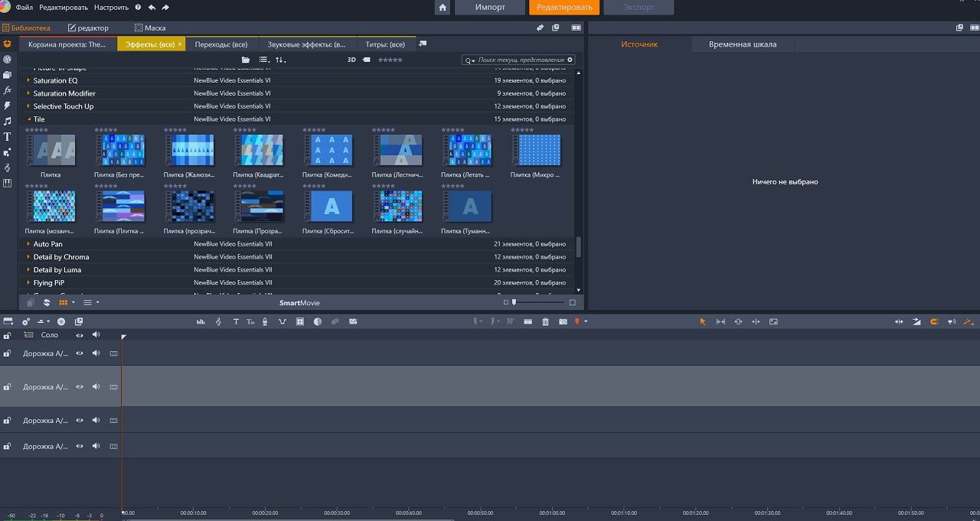Expand the Saturation Modifier group
Viewport: 980px width, 521px height.
pyautogui.click(x=29, y=93)
